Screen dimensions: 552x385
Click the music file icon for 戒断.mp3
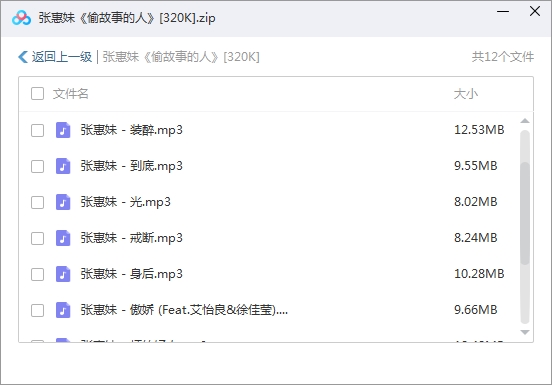63,238
